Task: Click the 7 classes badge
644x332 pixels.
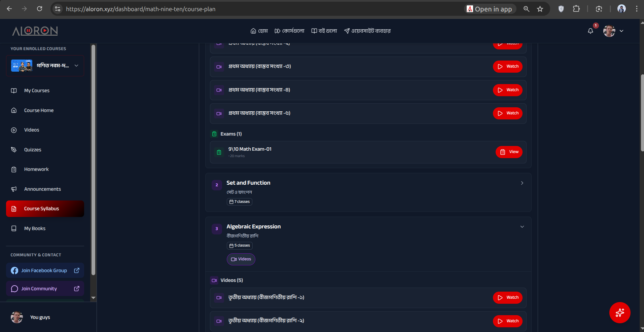Action: [x=240, y=202]
